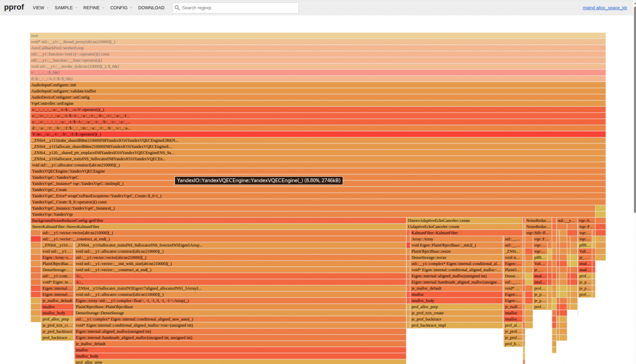Select the PlainObjectBase::PlainObjectBase frame
636x364 pixels.
[241, 307]
